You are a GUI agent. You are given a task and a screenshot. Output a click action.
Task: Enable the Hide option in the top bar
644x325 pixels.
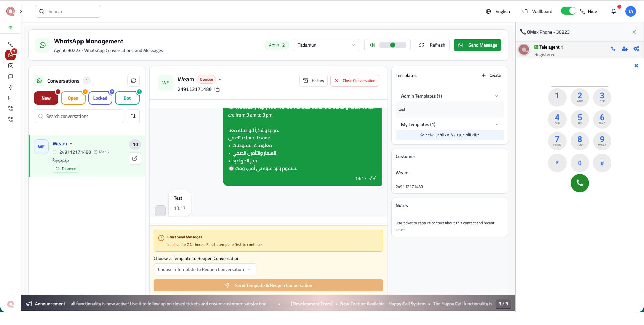[588, 11]
